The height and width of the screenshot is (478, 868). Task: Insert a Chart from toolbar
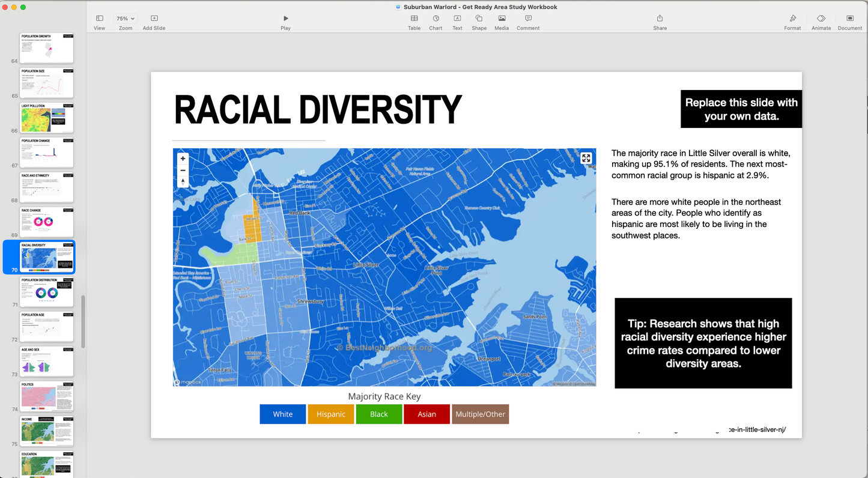coord(436,22)
